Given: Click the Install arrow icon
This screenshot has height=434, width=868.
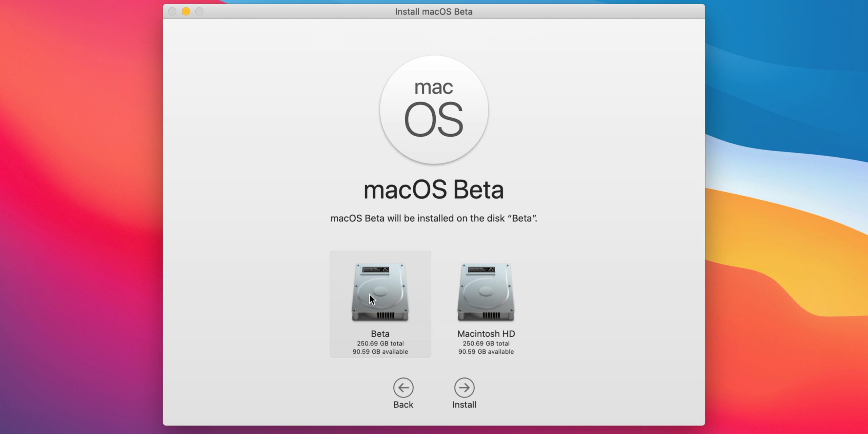Looking at the screenshot, I should (x=464, y=388).
